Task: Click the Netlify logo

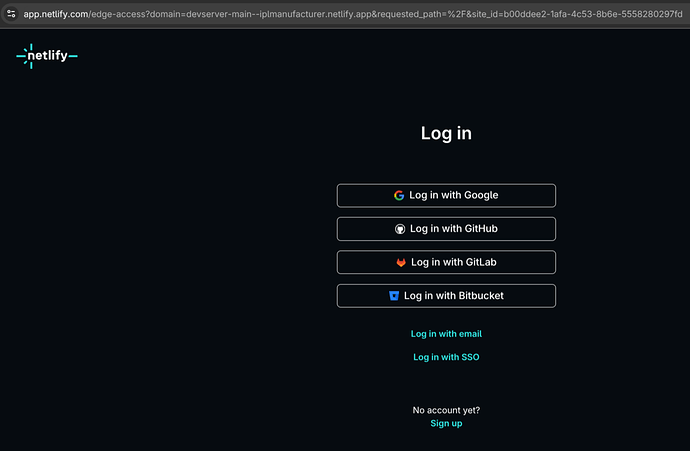Action: pos(47,56)
